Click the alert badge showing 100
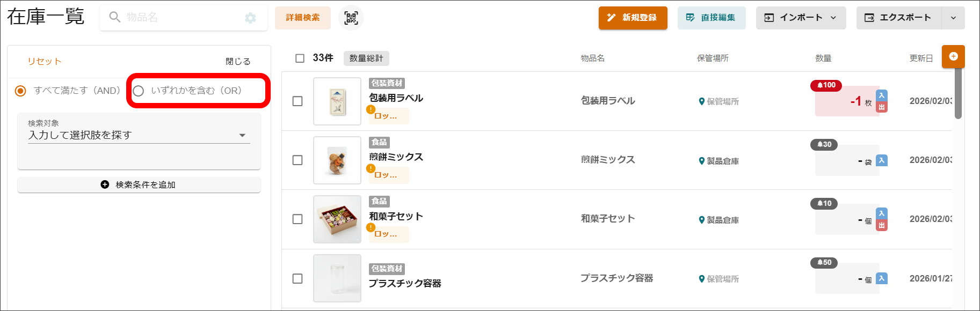 click(x=825, y=86)
